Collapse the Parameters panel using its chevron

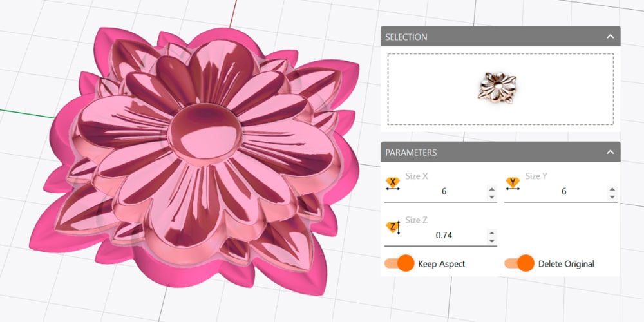610,153
